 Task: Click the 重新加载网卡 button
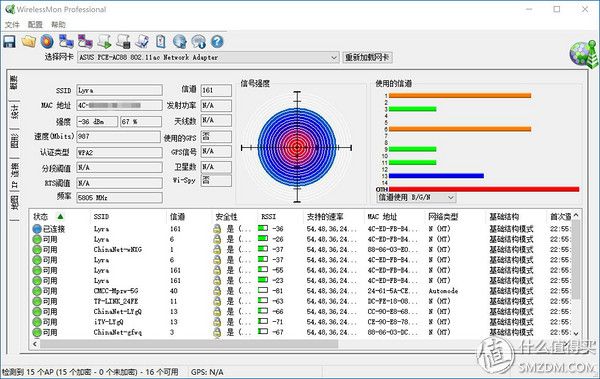(x=367, y=57)
